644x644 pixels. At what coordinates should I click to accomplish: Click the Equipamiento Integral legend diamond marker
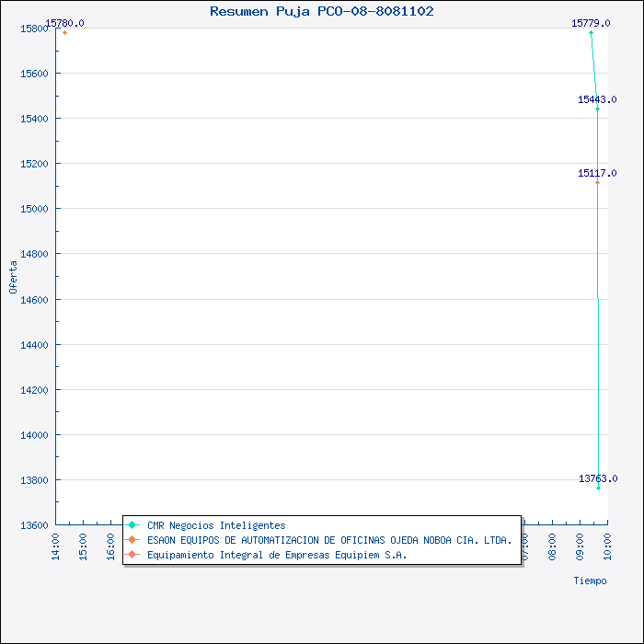tap(132, 555)
